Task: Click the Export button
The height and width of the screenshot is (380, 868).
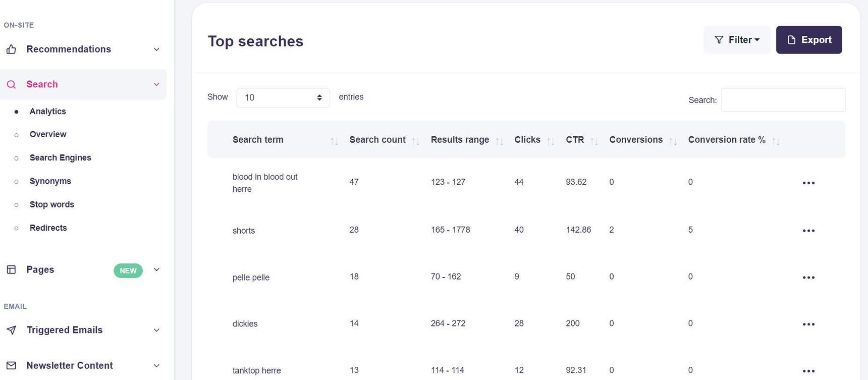Action: tap(809, 40)
